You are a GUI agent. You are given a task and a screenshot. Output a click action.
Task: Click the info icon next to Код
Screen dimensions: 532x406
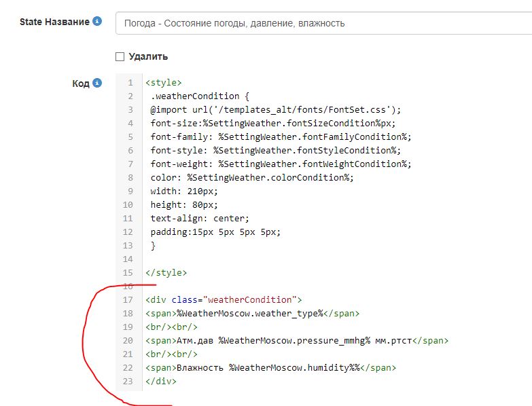97,83
